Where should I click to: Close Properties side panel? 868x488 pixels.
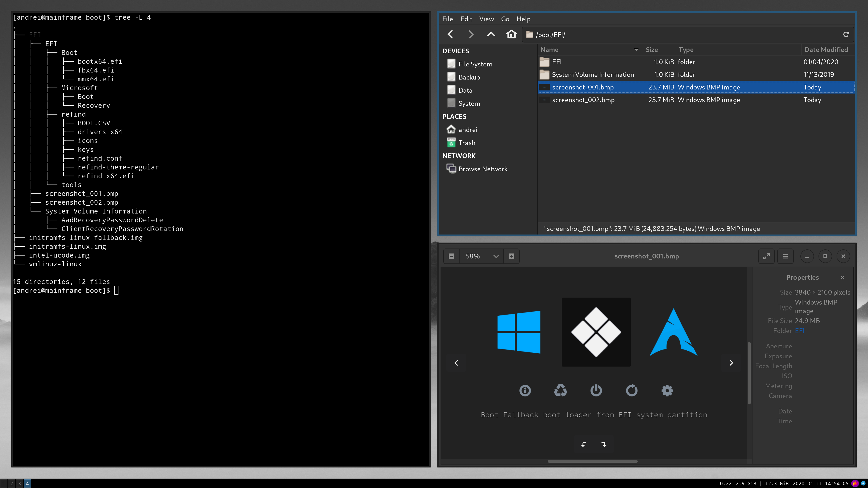(842, 277)
